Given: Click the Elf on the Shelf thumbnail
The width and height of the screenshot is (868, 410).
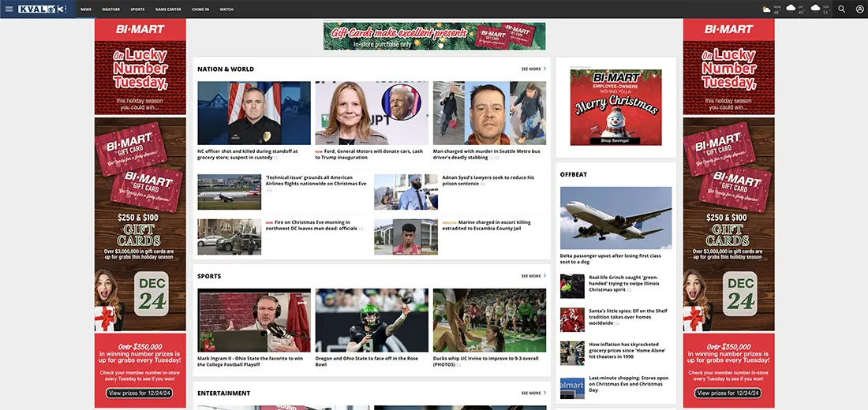Looking at the screenshot, I should (x=572, y=320).
